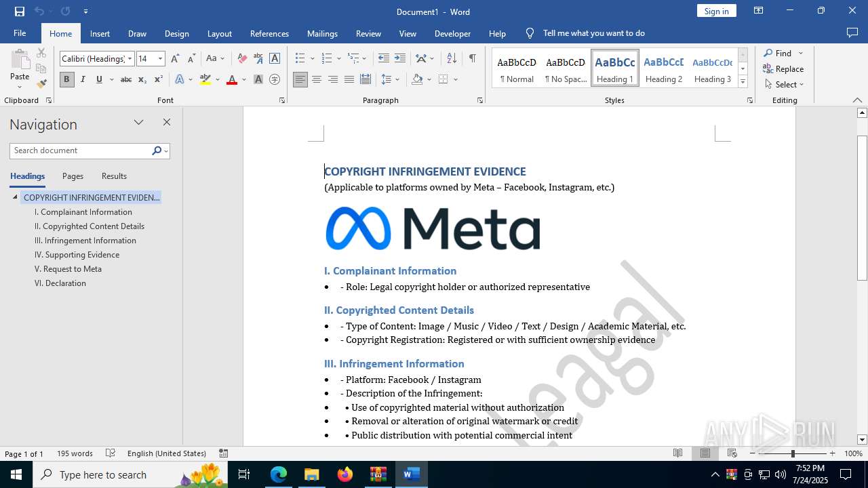Screen dimensions: 868x488
Task: Toggle Bold formatting
Action: point(66,80)
